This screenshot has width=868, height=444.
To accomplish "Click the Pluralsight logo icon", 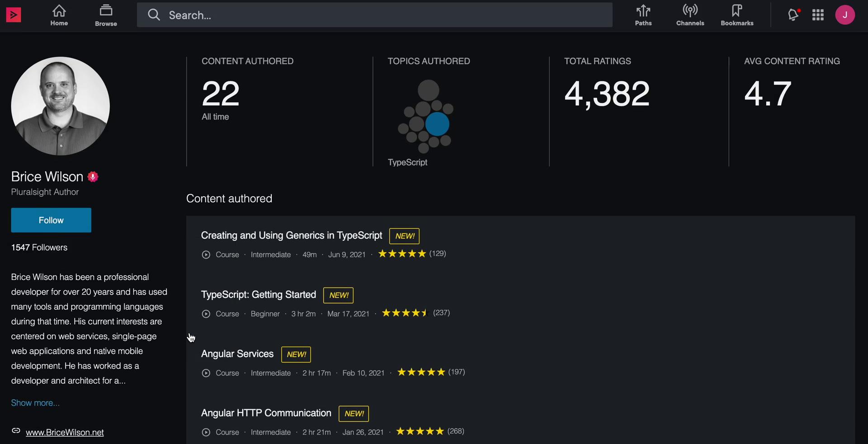I will pyautogui.click(x=14, y=15).
